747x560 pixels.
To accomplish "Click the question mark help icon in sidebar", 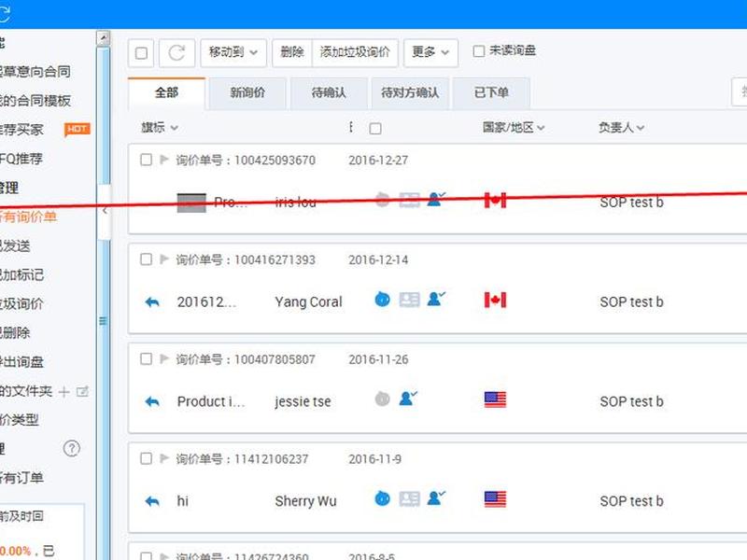I will coord(72,449).
